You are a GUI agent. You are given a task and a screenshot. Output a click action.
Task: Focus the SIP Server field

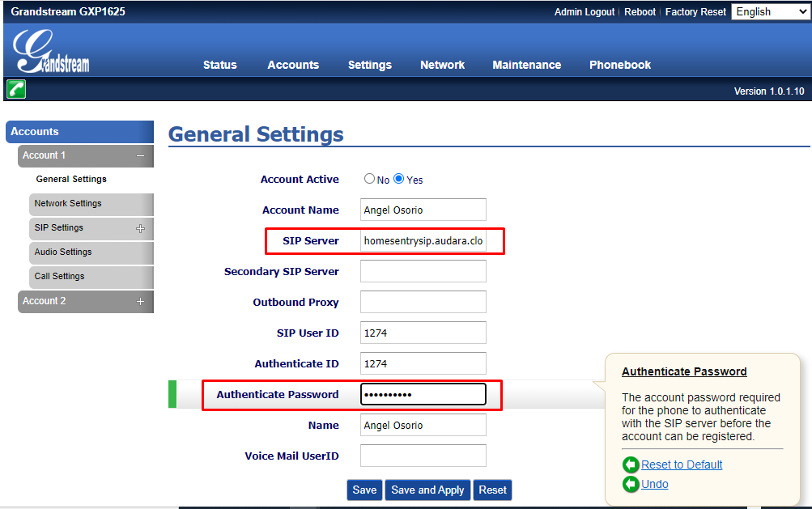point(423,241)
